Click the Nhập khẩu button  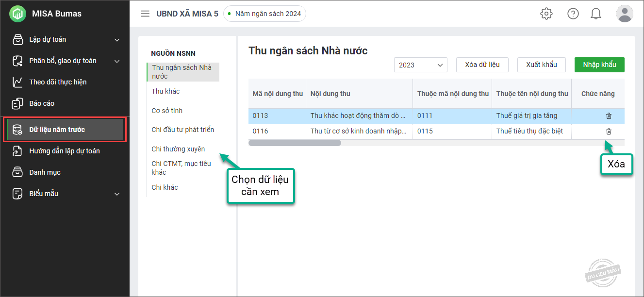(x=599, y=65)
